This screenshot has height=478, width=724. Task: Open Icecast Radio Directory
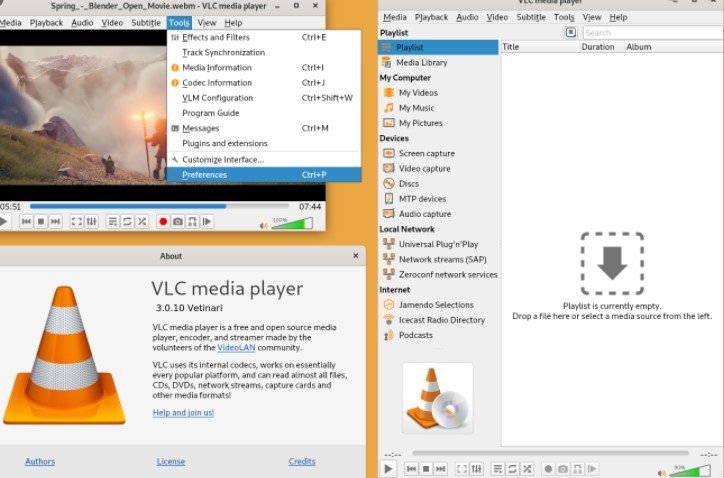point(438,320)
